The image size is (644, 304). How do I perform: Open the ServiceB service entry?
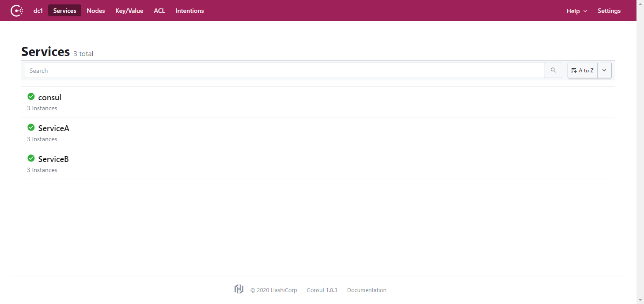click(x=53, y=159)
